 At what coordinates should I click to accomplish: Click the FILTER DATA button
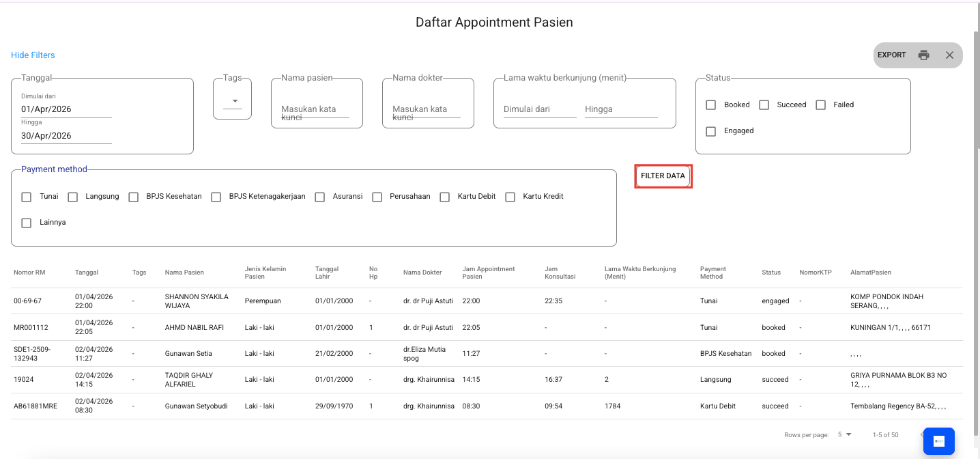(x=663, y=176)
